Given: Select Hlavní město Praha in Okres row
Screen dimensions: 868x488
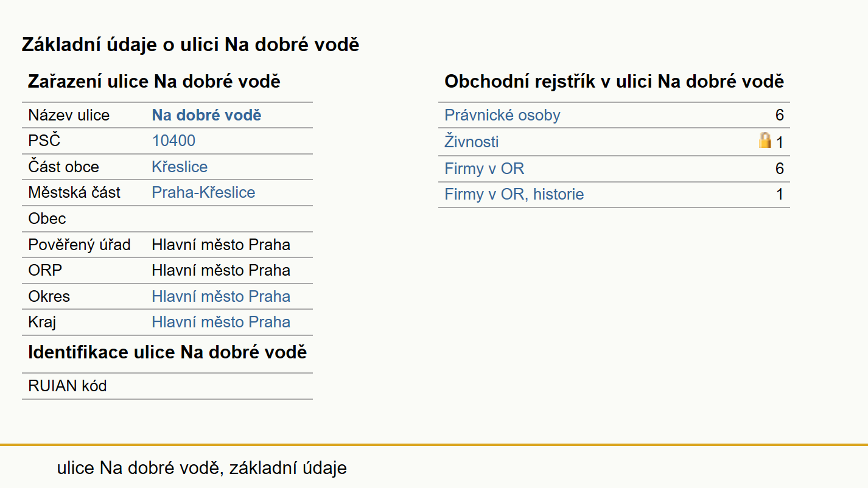Looking at the screenshot, I should click(221, 296).
